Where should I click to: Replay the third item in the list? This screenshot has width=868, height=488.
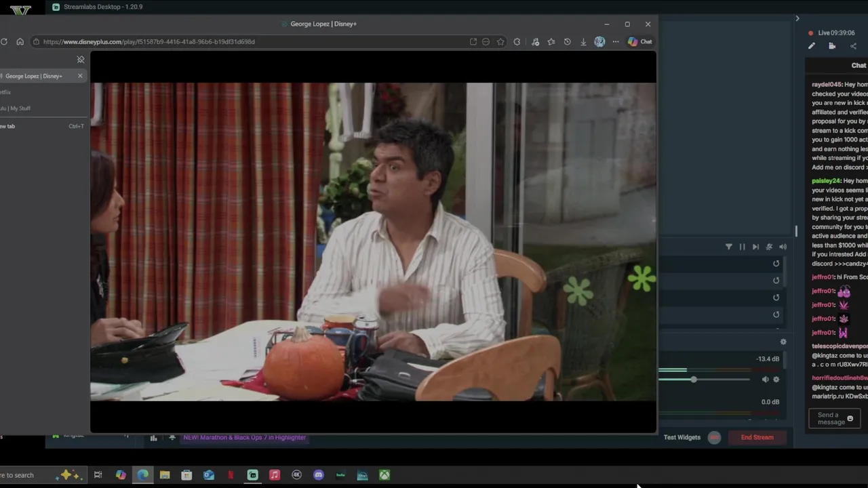[x=776, y=298]
